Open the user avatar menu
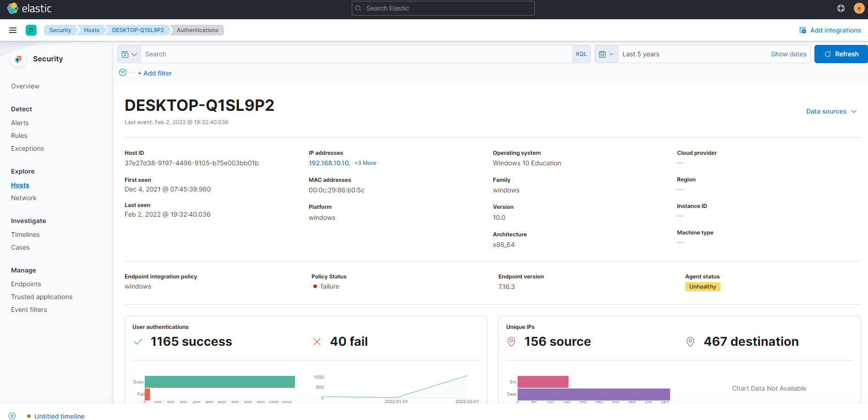868x420 pixels. click(859, 8)
